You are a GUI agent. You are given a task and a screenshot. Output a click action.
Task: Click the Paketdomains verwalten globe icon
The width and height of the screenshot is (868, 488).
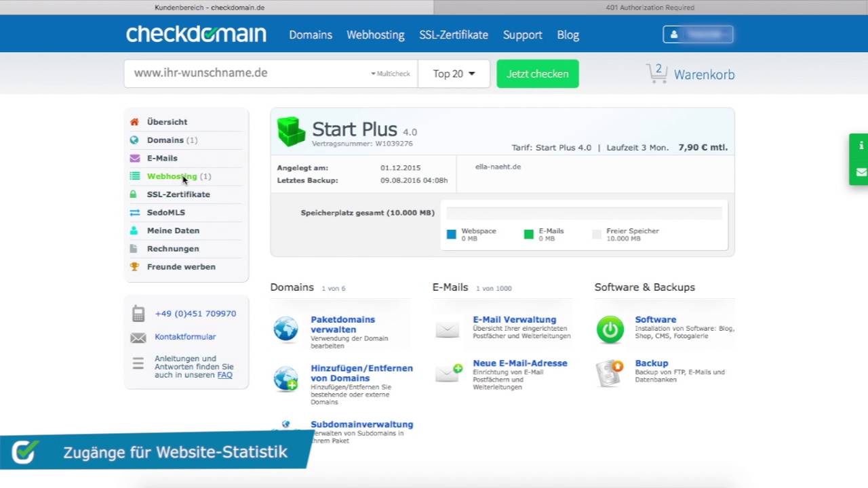(x=285, y=329)
